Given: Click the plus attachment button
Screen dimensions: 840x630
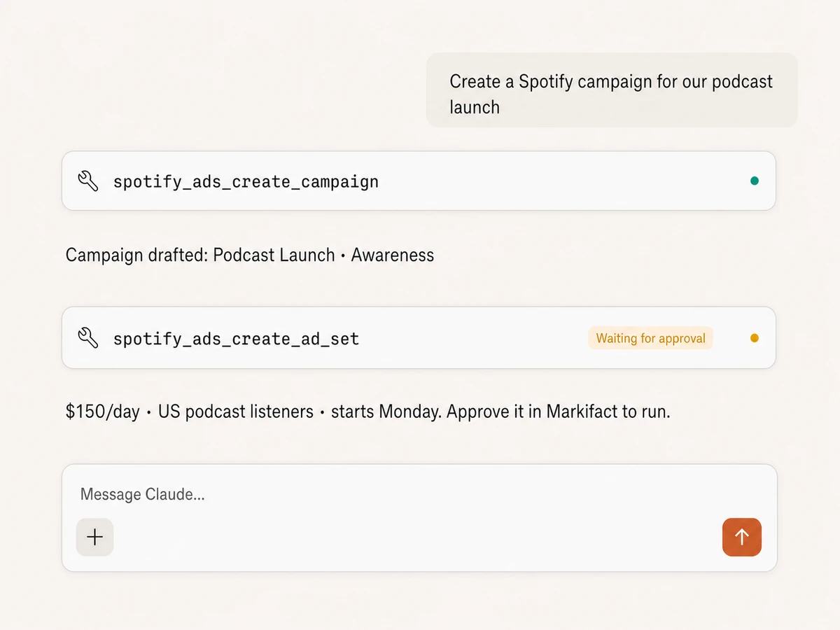Looking at the screenshot, I should [x=94, y=537].
